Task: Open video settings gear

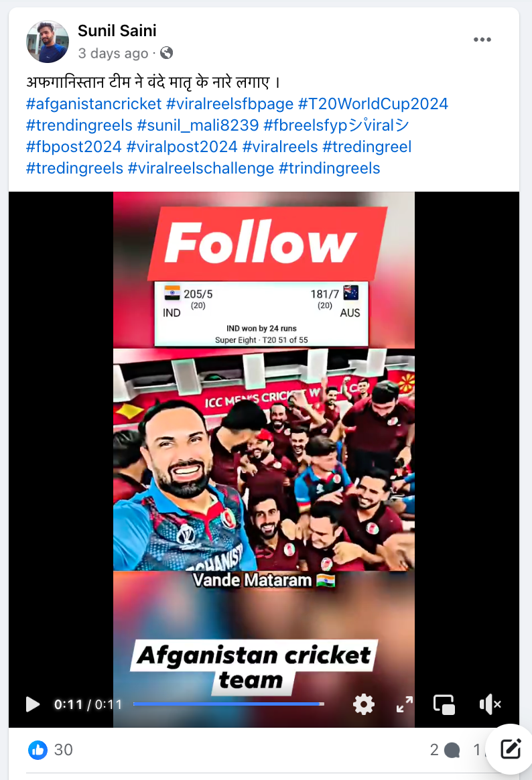Action: click(x=363, y=704)
